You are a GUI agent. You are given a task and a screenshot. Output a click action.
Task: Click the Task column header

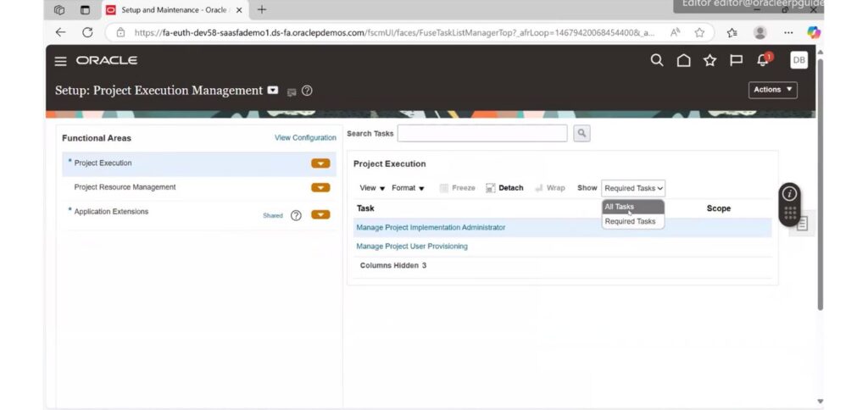pos(365,208)
